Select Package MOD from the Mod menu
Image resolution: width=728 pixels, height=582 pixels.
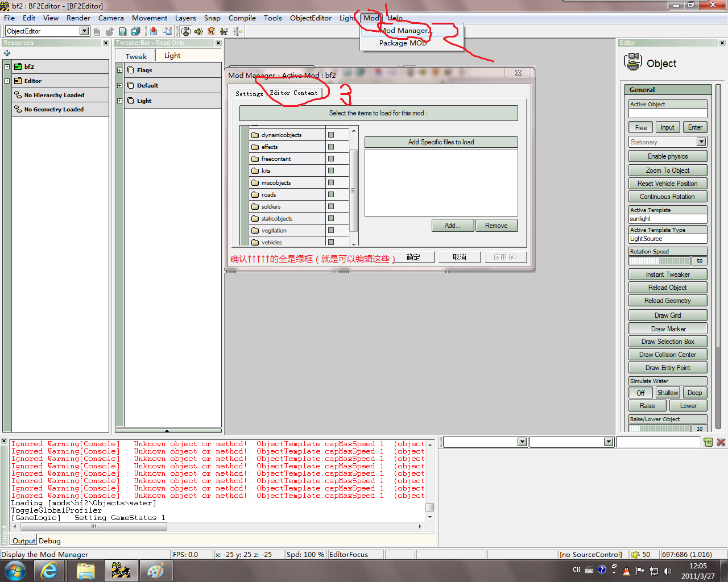coord(403,43)
